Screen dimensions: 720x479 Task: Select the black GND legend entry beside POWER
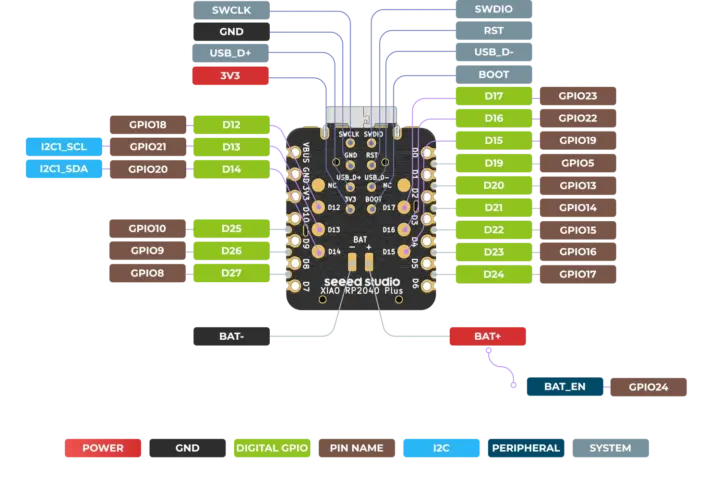[187, 448]
